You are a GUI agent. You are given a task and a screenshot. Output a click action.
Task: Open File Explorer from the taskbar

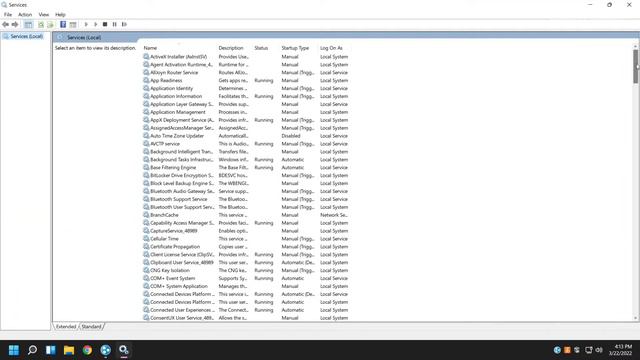69,350
